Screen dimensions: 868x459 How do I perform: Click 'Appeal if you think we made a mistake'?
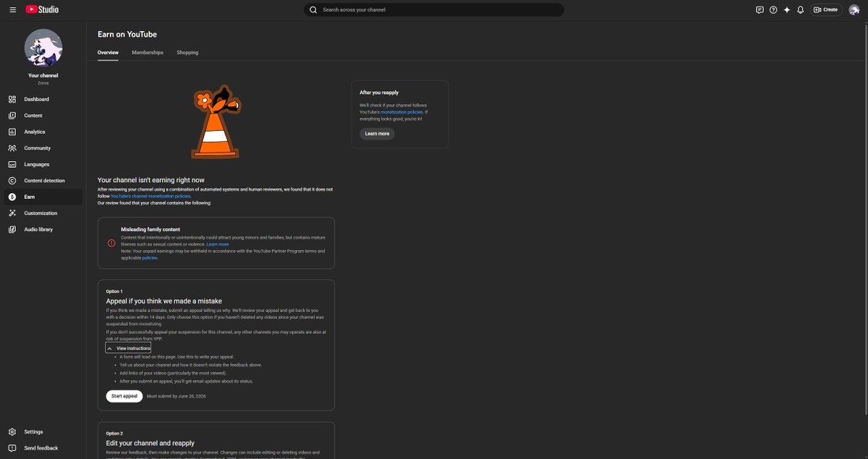coord(164,301)
